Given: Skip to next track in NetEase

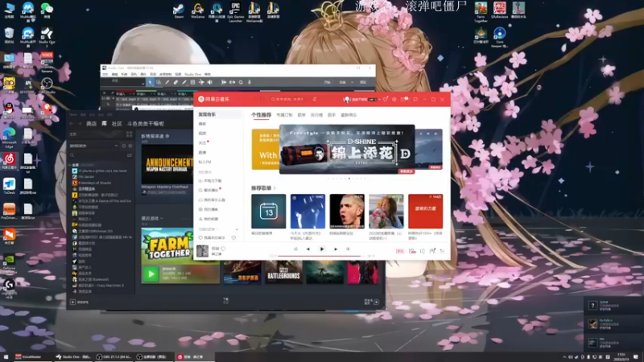Looking at the screenshot, I should pyautogui.click(x=336, y=249).
